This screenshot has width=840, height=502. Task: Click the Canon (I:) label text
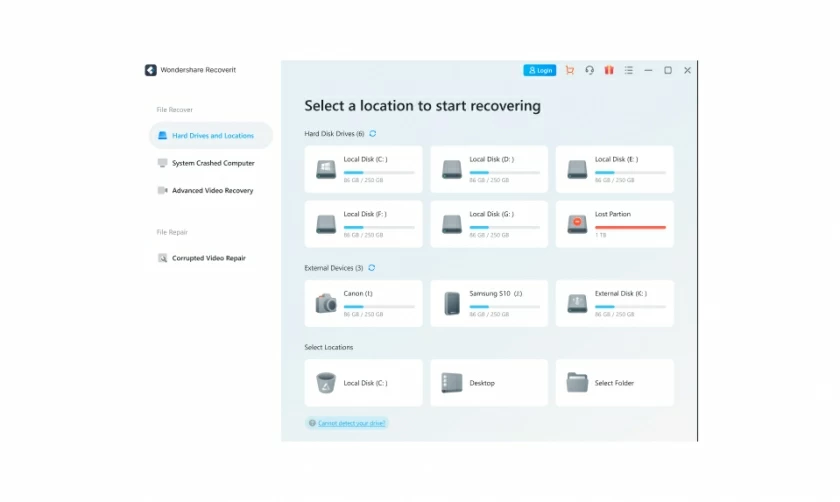click(358, 293)
